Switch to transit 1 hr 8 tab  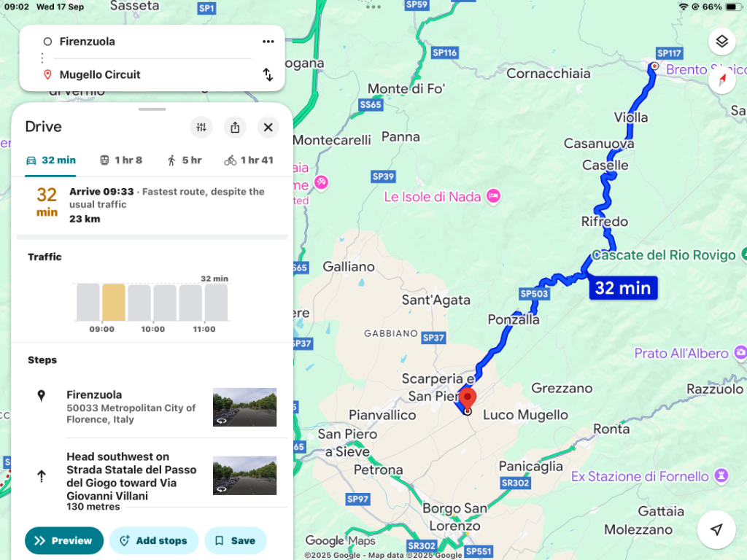[x=121, y=160]
